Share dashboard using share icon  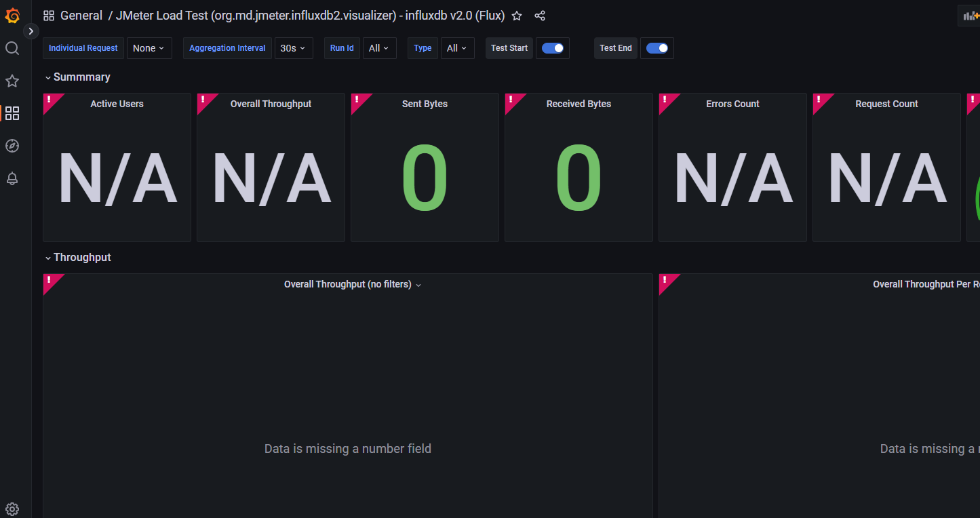coord(540,16)
